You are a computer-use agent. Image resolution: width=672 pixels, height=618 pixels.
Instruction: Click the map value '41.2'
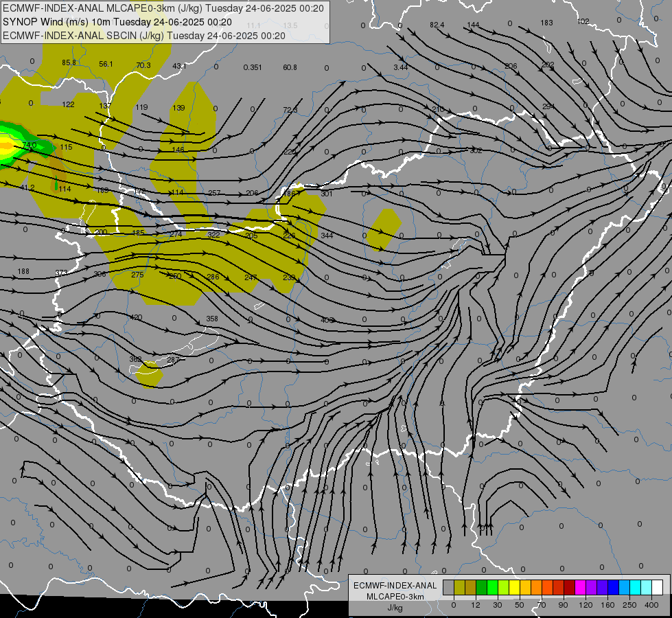coord(27,187)
